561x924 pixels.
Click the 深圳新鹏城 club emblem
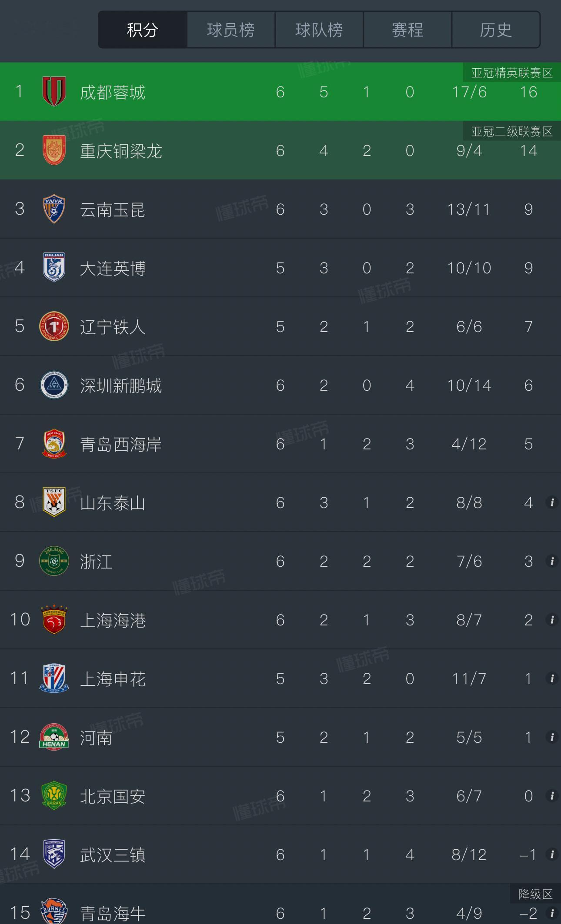click(54, 385)
